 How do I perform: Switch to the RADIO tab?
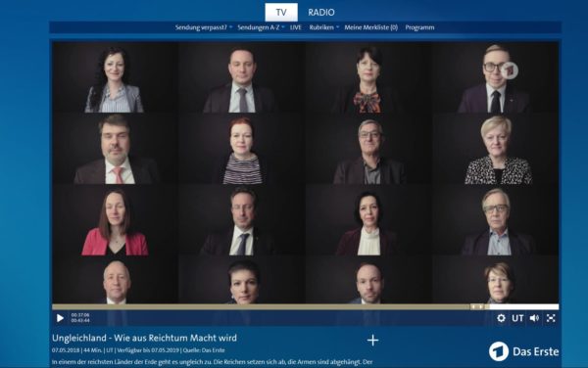[321, 13]
